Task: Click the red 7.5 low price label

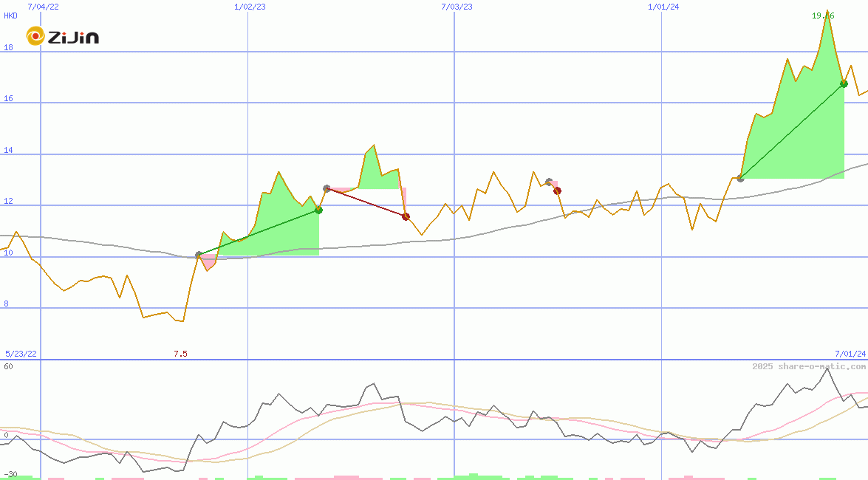Action: point(180,354)
